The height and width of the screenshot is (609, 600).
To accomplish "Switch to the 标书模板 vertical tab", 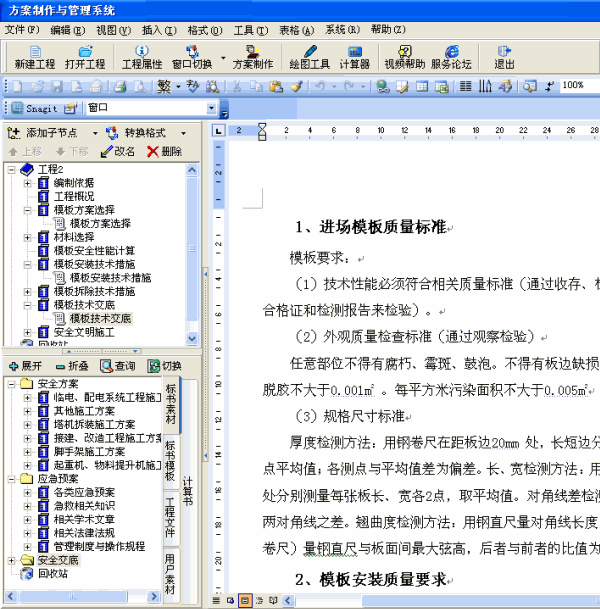I will [170, 462].
